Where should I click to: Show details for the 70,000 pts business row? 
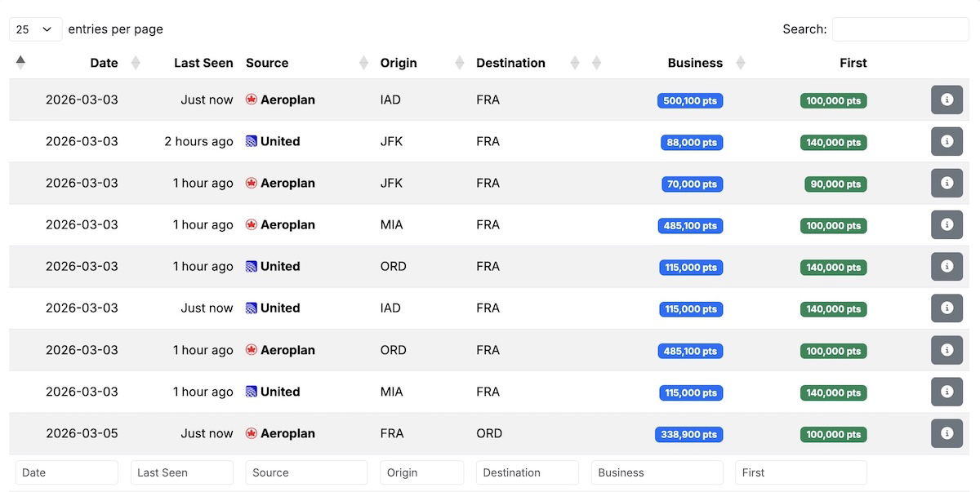tap(947, 183)
